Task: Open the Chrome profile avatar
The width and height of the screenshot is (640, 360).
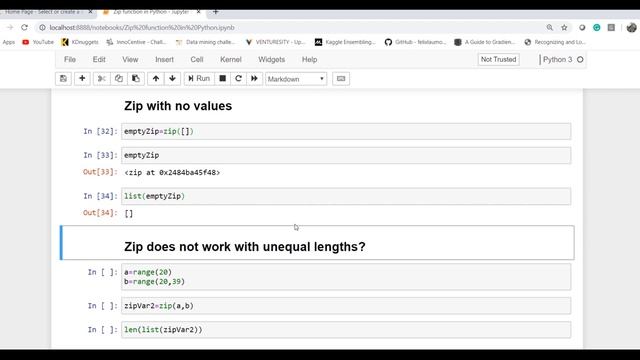Action: click(x=631, y=27)
